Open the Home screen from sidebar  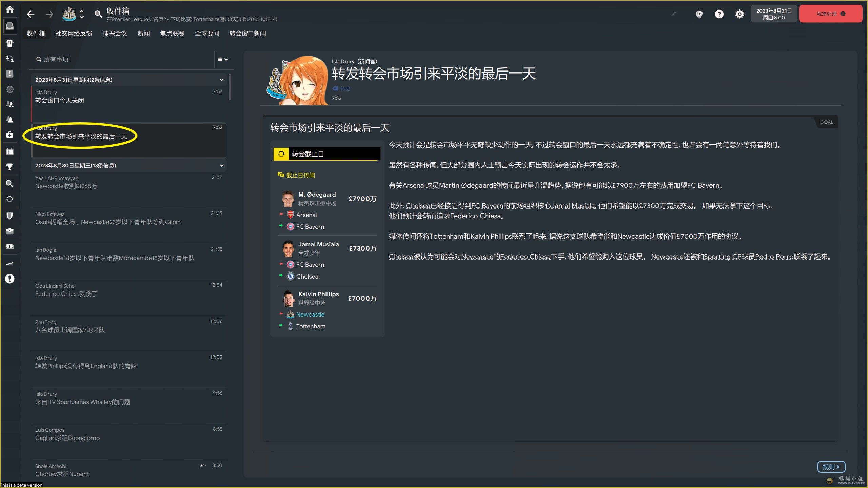pos(10,9)
